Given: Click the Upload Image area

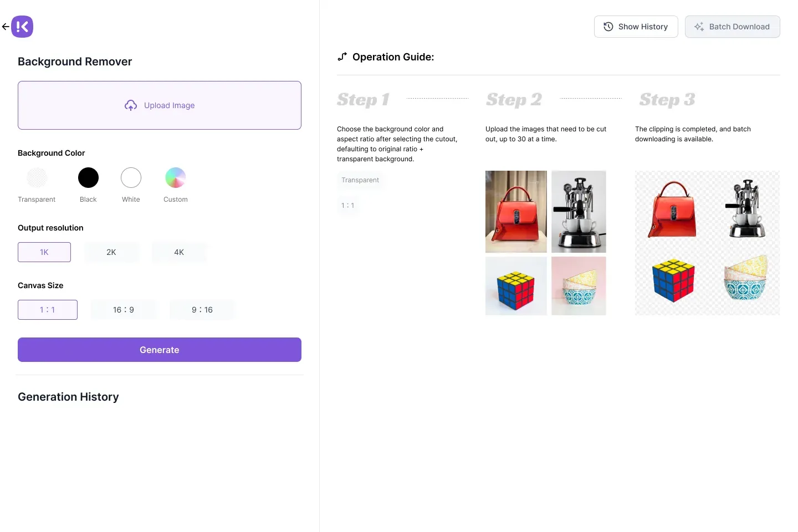Looking at the screenshot, I should coord(160,105).
